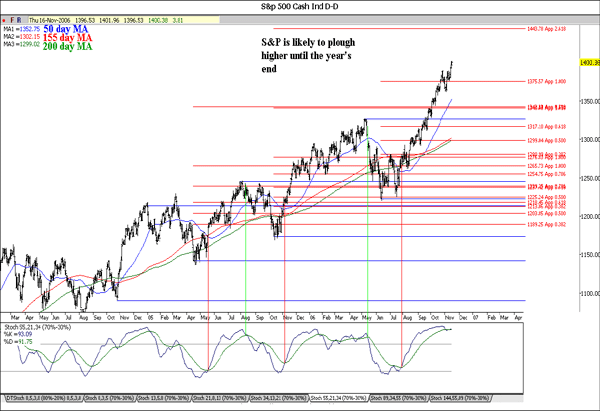Screen dimensions: 600x411
Task: Click the high value 1401.96 in the data bar
Action: (109, 20)
